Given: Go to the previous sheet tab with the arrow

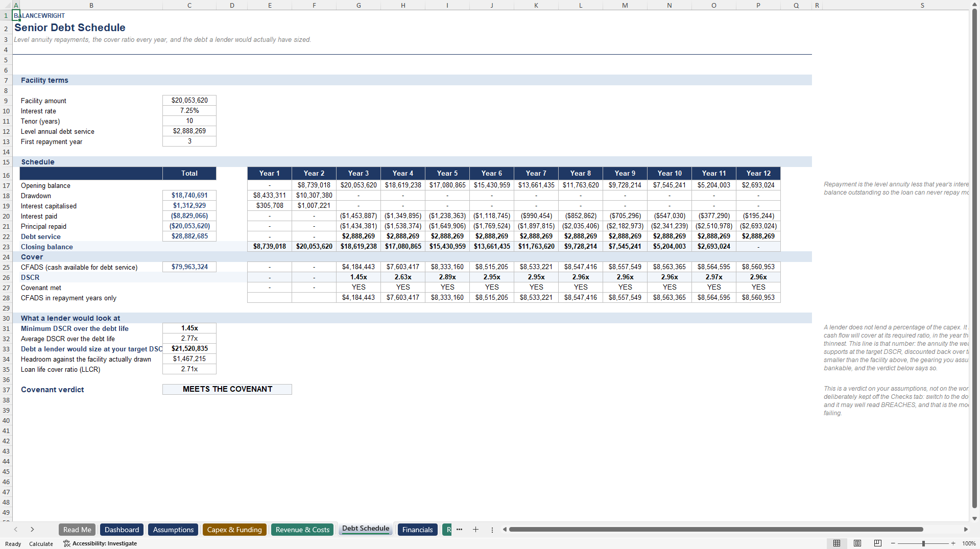Looking at the screenshot, I should tap(16, 530).
